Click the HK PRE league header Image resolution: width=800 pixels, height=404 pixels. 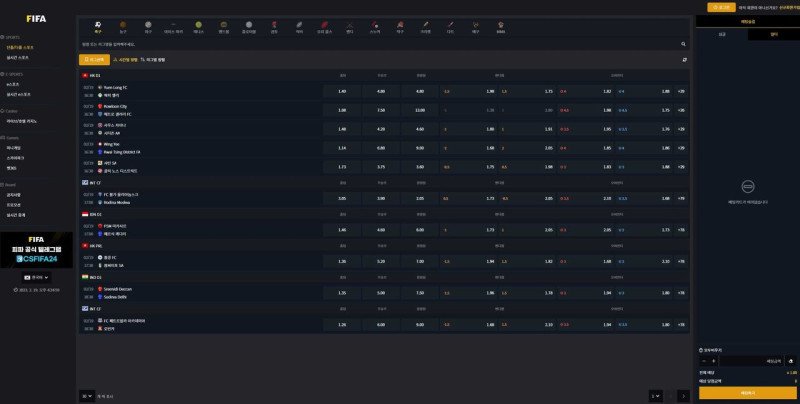[93, 246]
